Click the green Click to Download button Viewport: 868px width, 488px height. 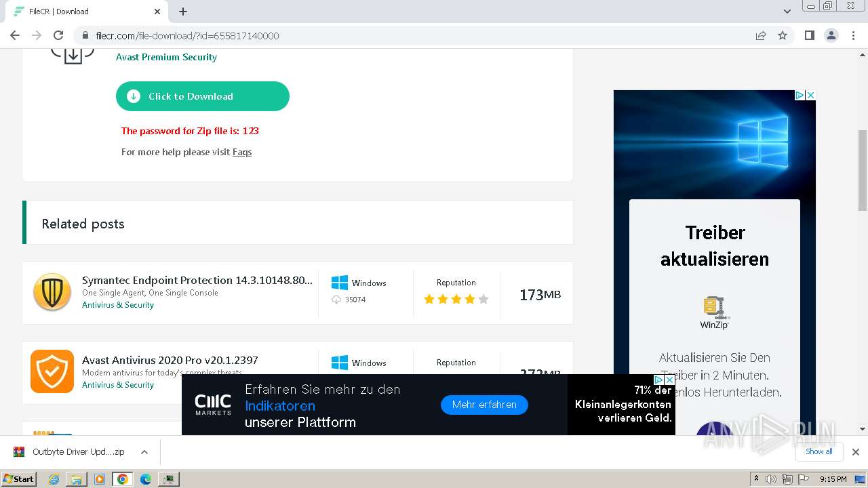203,96
